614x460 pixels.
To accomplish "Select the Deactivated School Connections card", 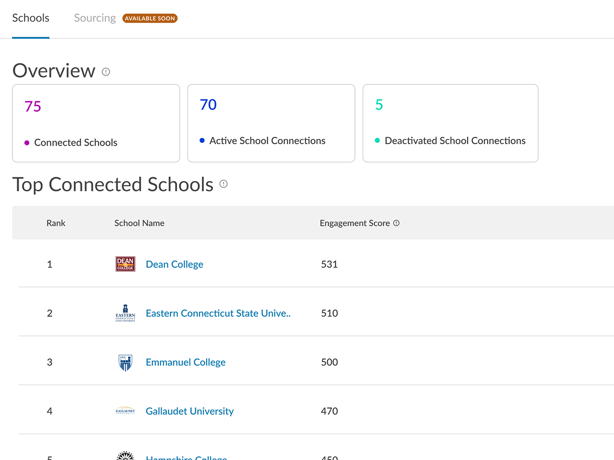I will pyautogui.click(x=450, y=123).
